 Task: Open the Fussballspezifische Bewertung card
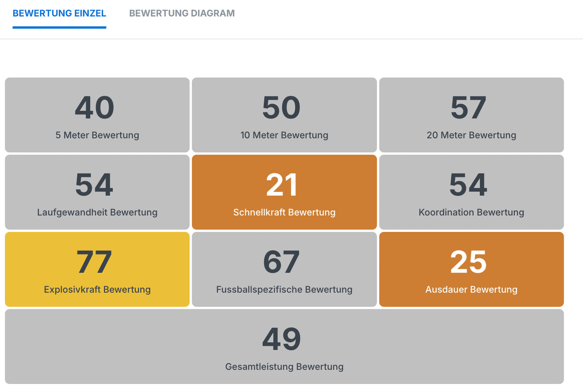click(284, 269)
